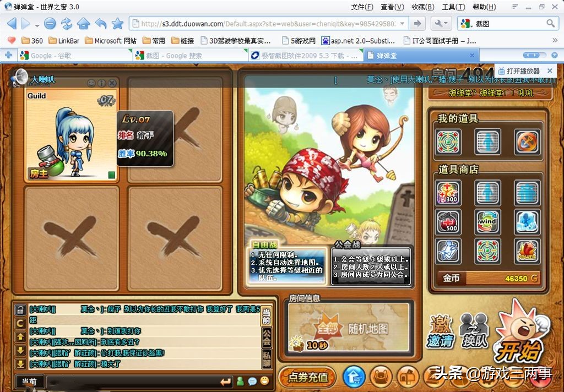Open the 当前 chat channel selector
Image resolution: width=564 pixels, height=392 pixels.
coord(29,381)
